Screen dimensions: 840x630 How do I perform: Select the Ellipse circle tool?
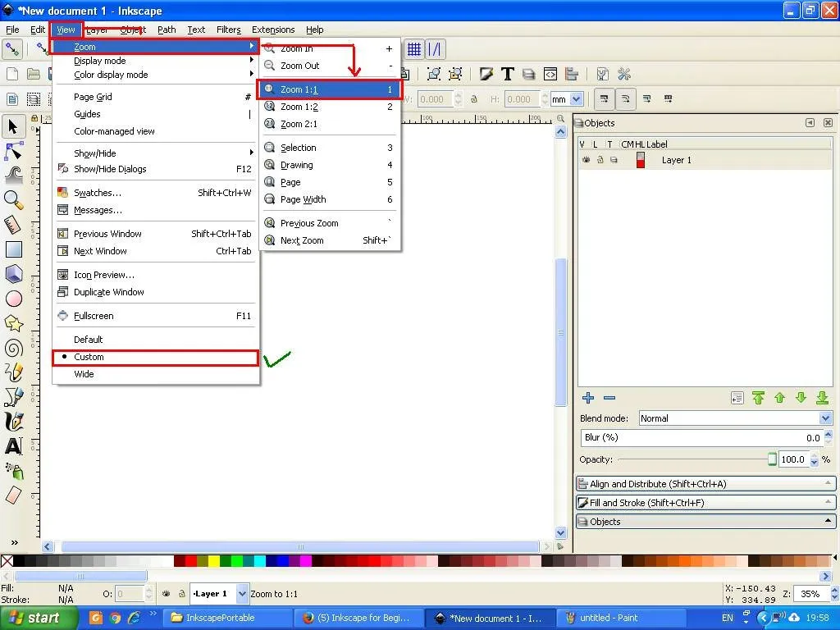click(13, 299)
